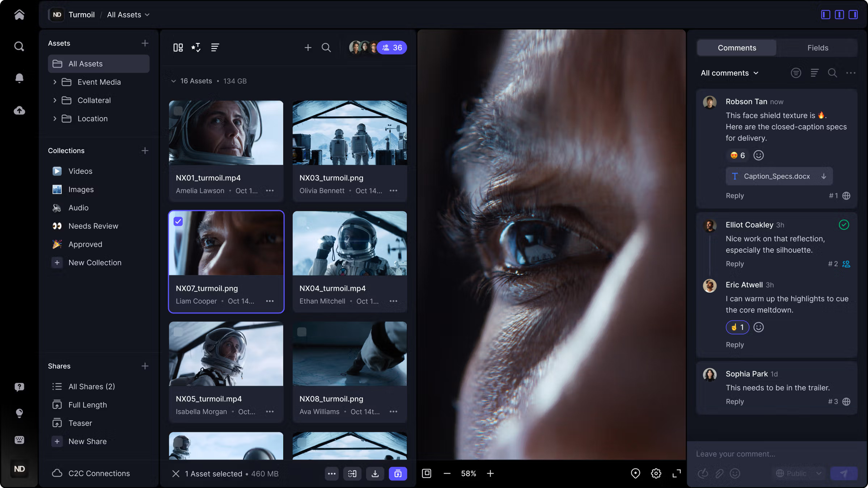Open the notifications bell
Viewport: 868px width, 488px height.
pos(19,78)
